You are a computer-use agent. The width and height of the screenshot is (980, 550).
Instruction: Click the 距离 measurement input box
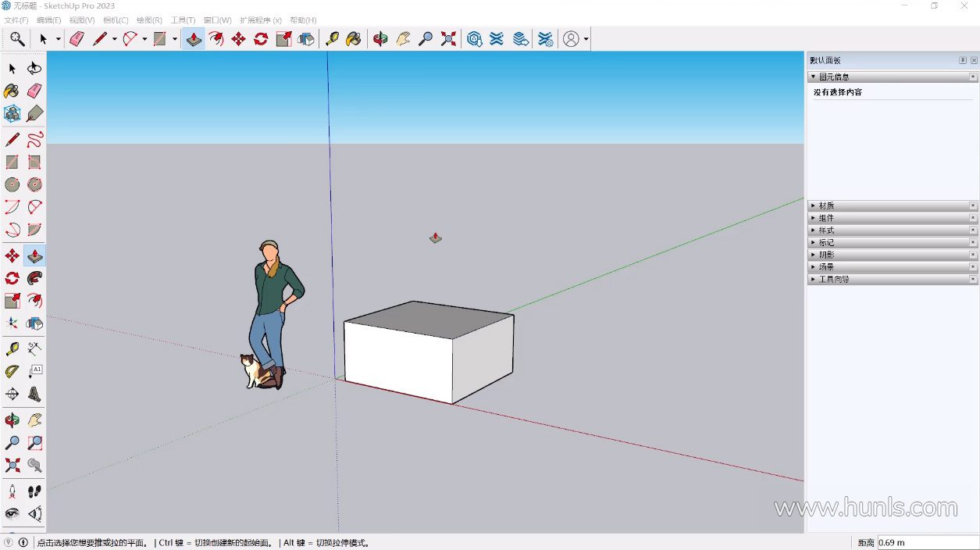click(x=928, y=542)
